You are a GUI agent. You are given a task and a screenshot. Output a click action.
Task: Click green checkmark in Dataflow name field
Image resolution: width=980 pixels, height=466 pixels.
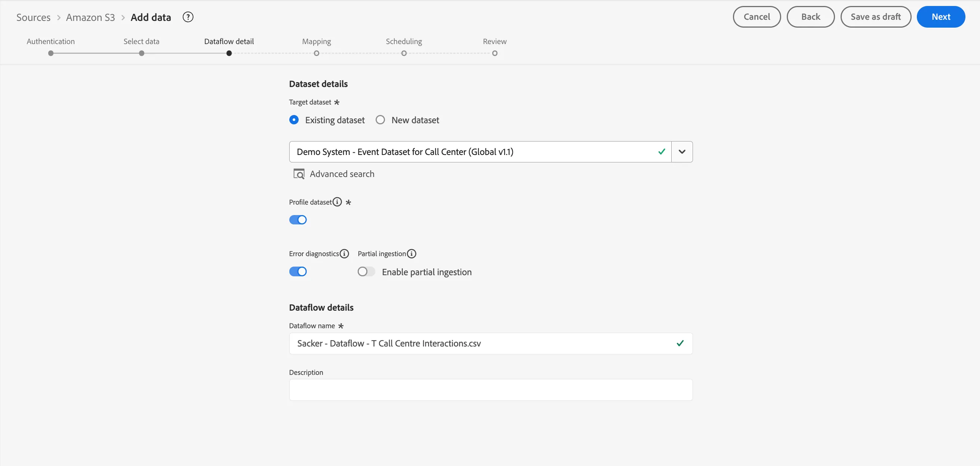coord(680,343)
